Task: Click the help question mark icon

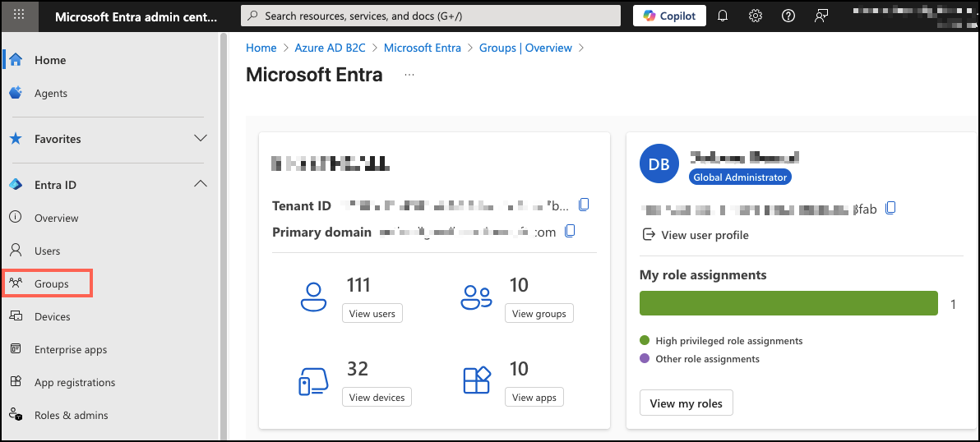Action: pos(788,16)
